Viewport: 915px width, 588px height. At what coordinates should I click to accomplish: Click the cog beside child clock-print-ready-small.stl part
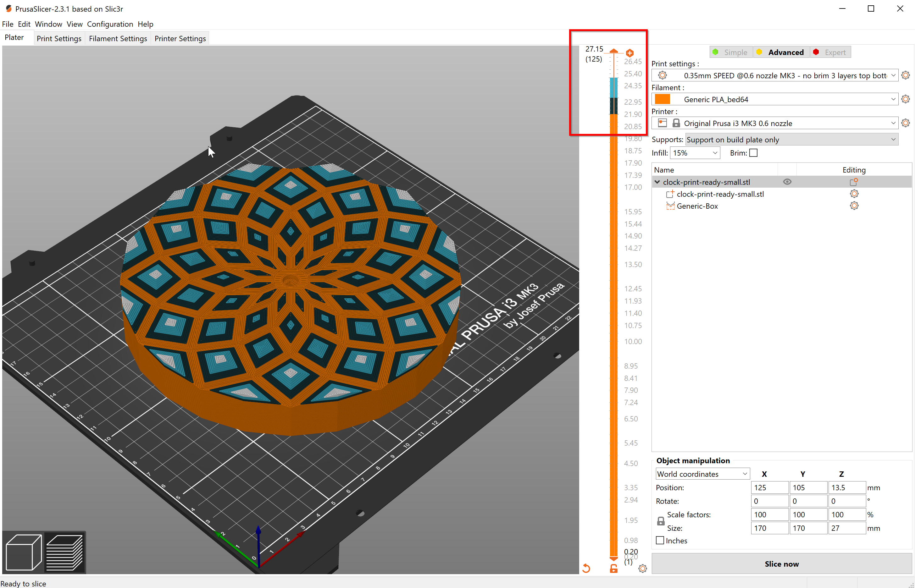point(854,194)
